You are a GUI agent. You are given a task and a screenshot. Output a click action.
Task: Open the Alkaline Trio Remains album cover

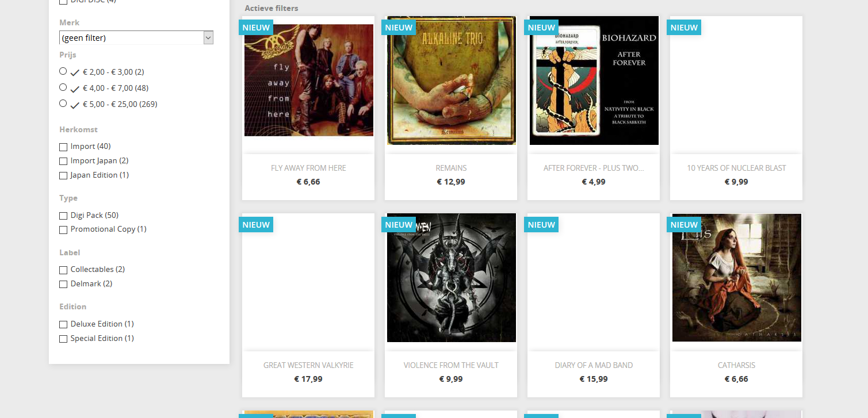[x=452, y=80]
